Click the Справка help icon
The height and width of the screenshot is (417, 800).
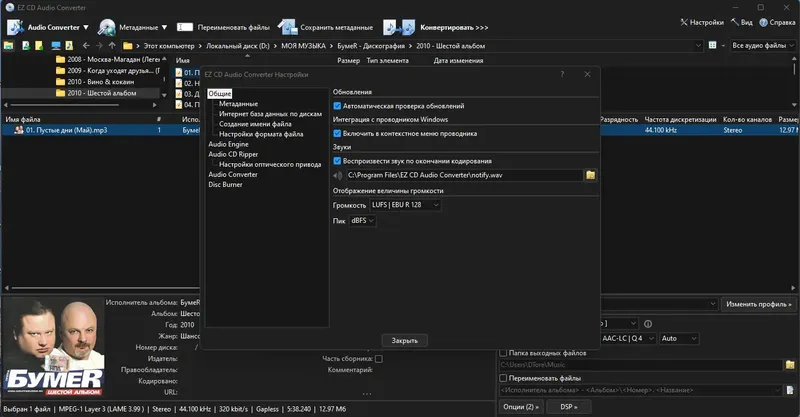pyautogui.click(x=763, y=22)
